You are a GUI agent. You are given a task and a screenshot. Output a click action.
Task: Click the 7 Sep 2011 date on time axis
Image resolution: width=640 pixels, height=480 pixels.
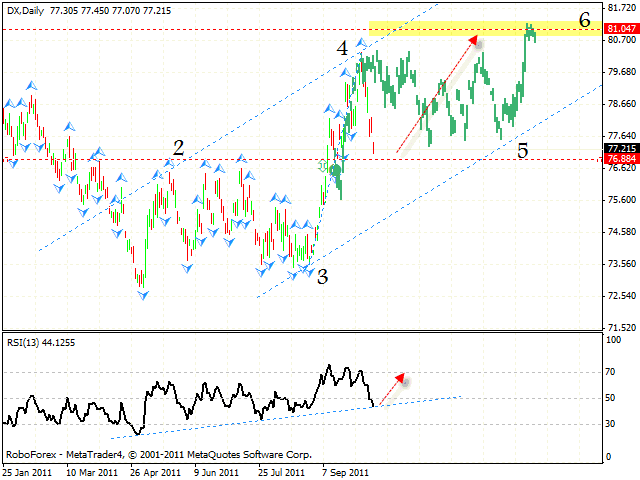(x=343, y=471)
